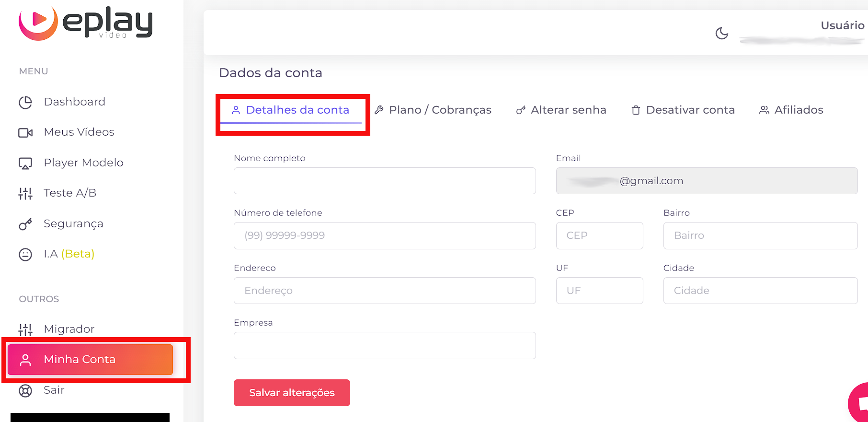Click the Dashboard pie chart icon
Screen dimensions: 868x422
(25, 102)
